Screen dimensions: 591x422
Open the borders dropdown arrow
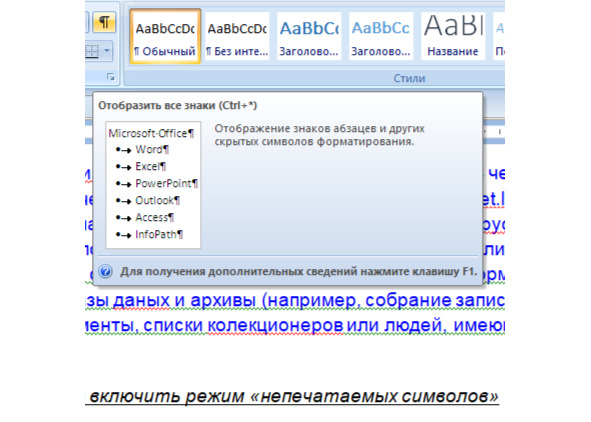coord(107,50)
